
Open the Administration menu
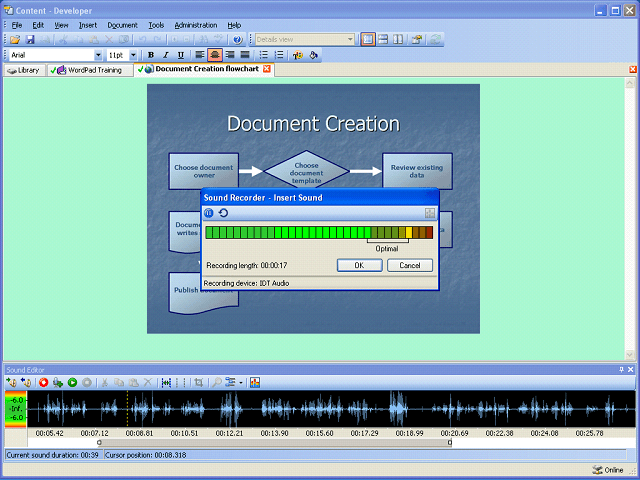tap(195, 24)
